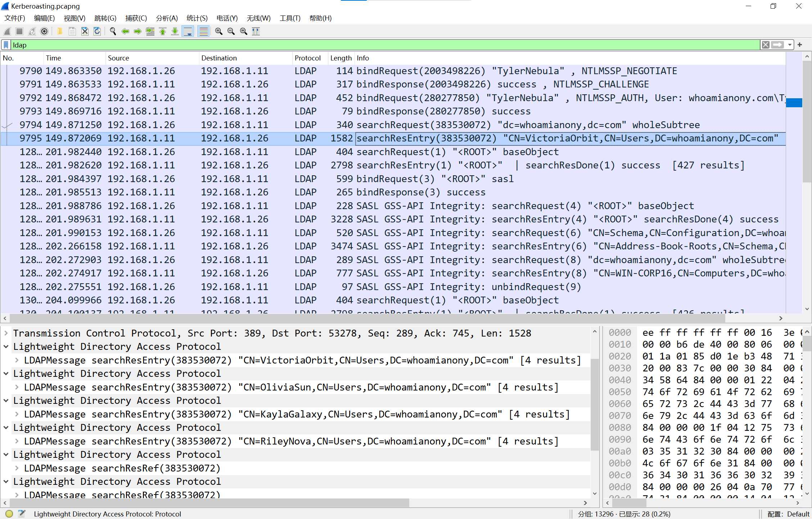Expand searchResEntry CN=RileyNova LDAPMessage
The image size is (812, 519).
tap(17, 441)
